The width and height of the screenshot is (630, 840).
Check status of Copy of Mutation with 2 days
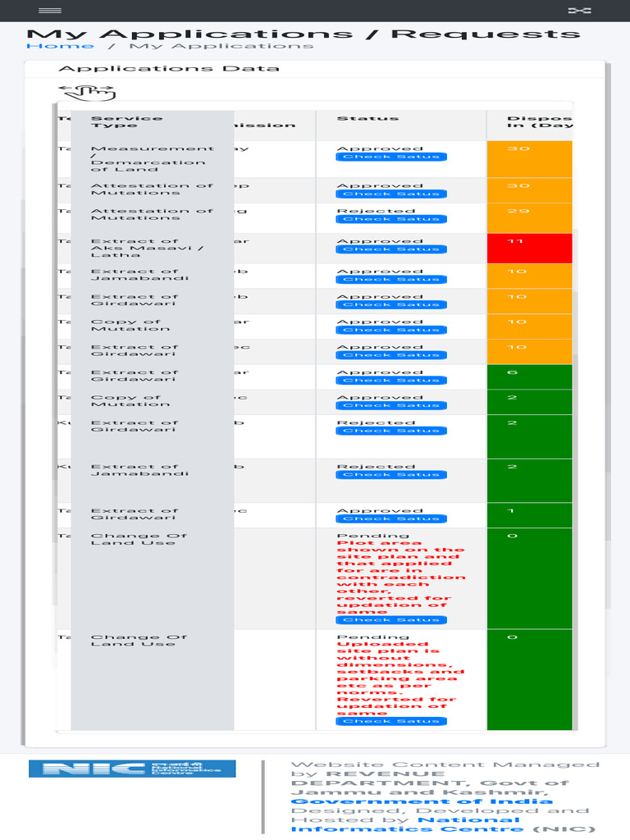coord(391,405)
